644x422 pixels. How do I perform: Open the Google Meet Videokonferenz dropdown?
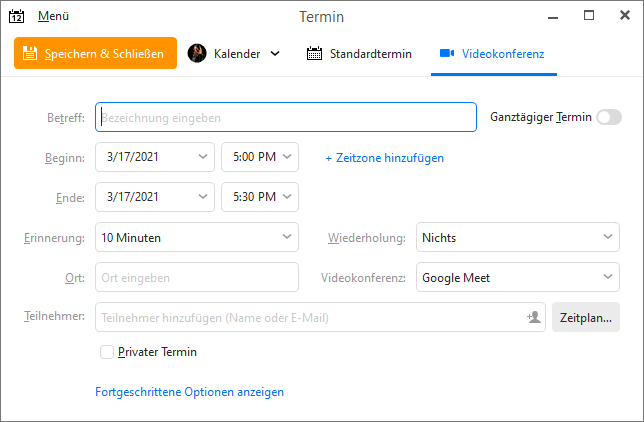coord(518,277)
